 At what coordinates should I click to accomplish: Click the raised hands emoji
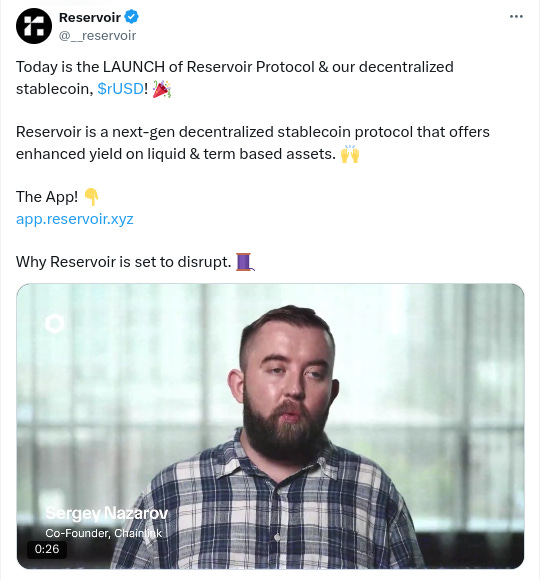pos(350,154)
